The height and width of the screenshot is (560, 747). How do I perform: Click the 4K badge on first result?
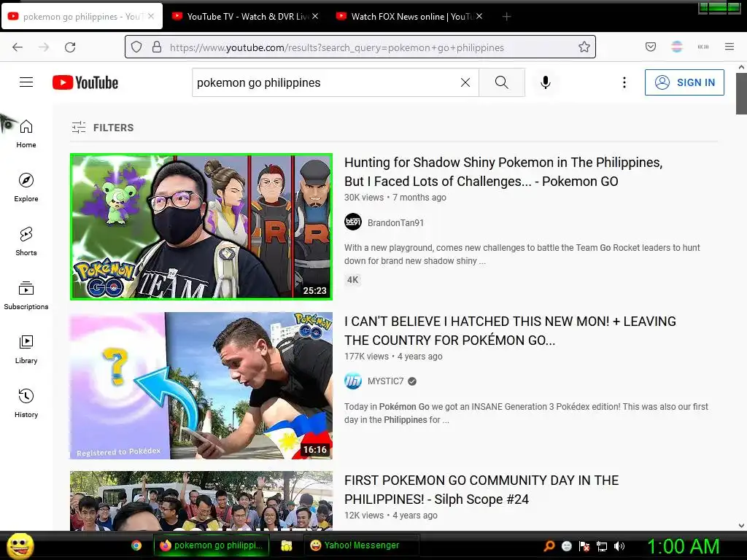point(352,280)
